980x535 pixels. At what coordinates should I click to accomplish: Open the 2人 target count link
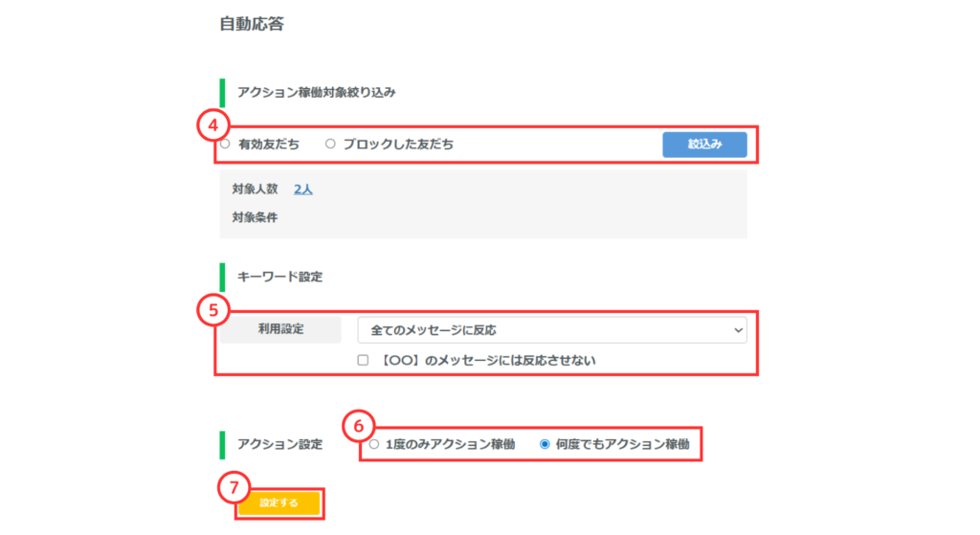[302, 189]
